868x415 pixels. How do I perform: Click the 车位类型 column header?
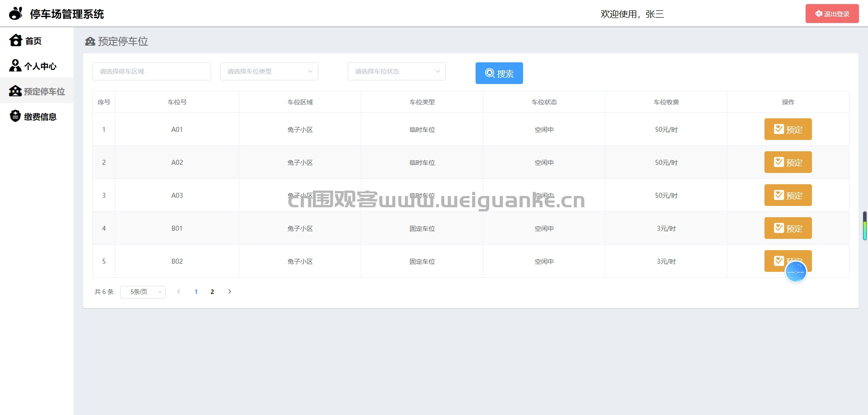pyautogui.click(x=422, y=102)
